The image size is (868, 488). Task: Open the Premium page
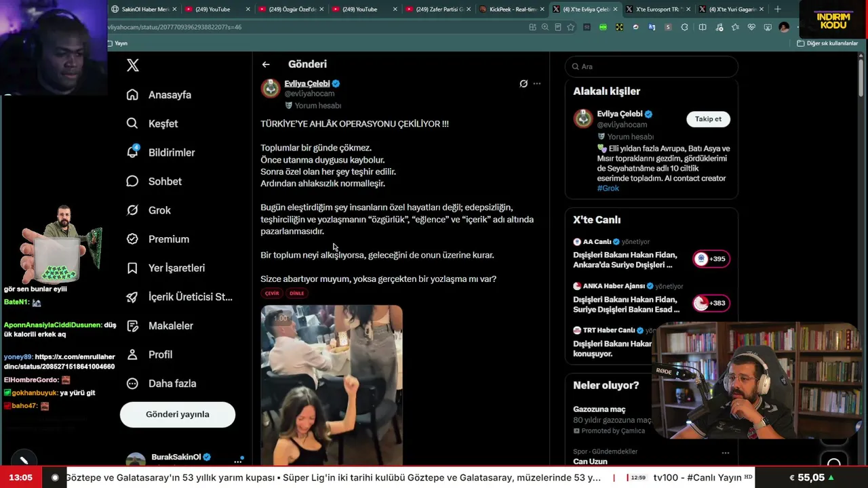[x=158, y=239]
